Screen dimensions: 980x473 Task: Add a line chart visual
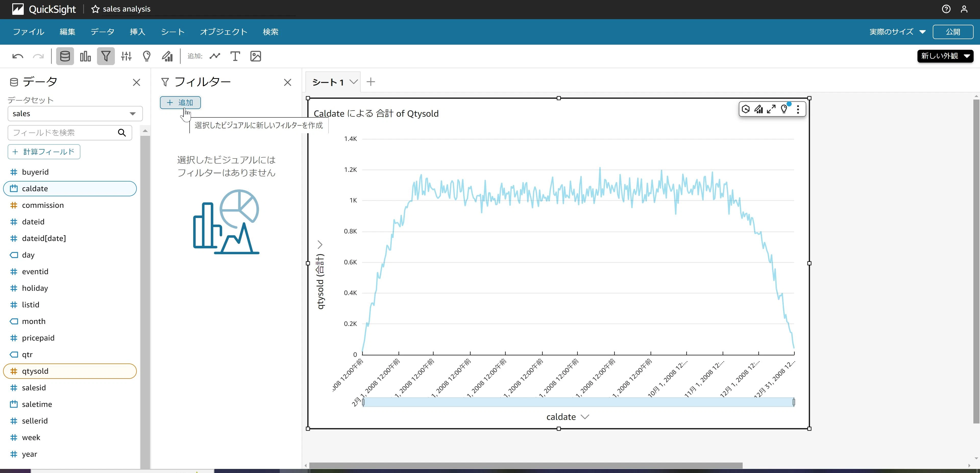click(x=215, y=56)
